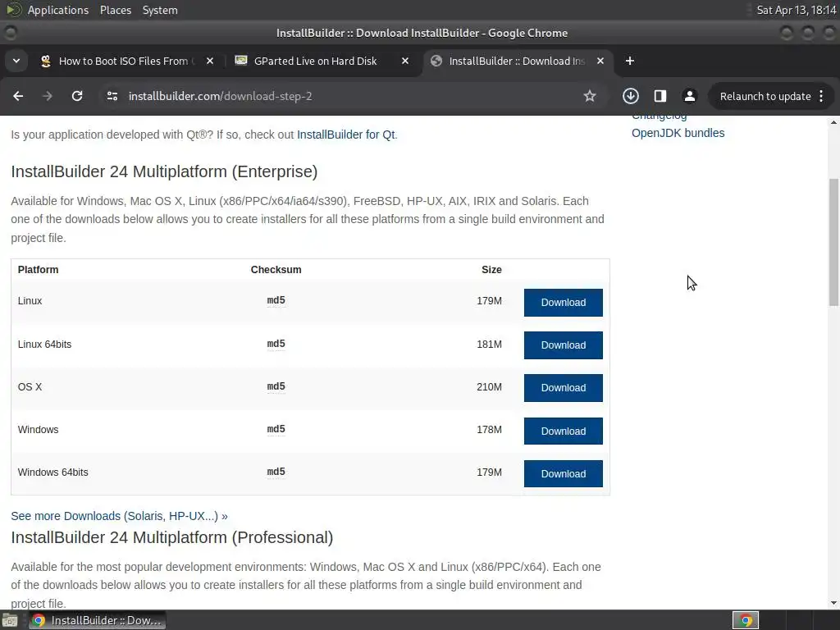Image resolution: width=840 pixels, height=630 pixels.
Task: Open a new browser tab
Action: [629, 61]
